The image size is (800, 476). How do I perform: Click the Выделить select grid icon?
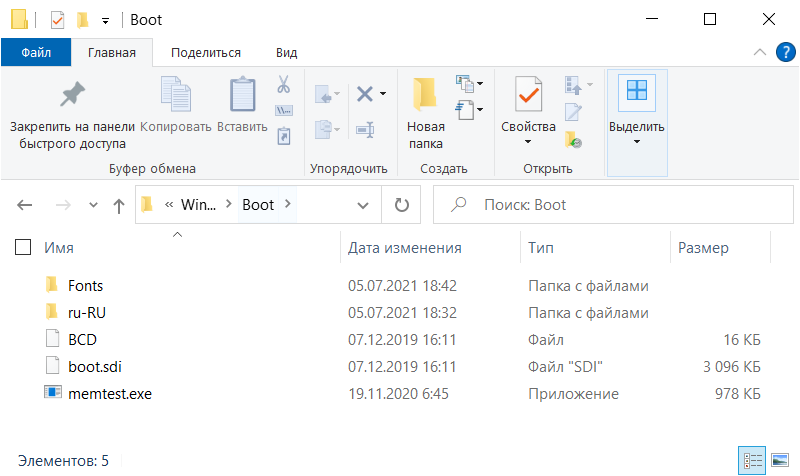point(637,91)
